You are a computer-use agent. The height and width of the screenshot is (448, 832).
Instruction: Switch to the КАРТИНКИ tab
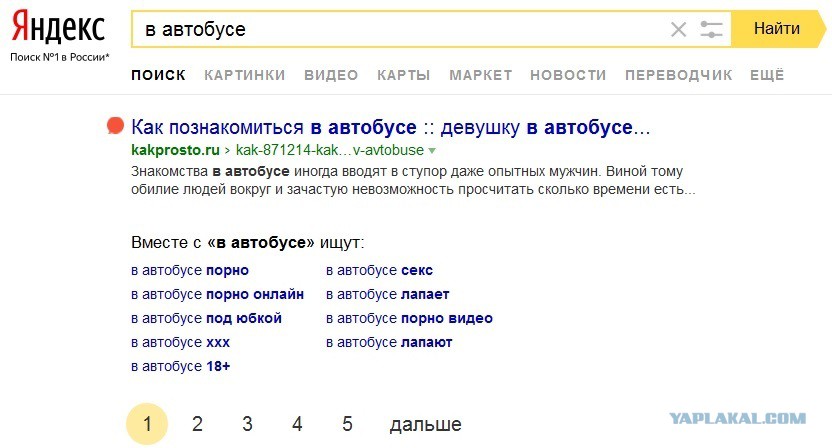(245, 75)
